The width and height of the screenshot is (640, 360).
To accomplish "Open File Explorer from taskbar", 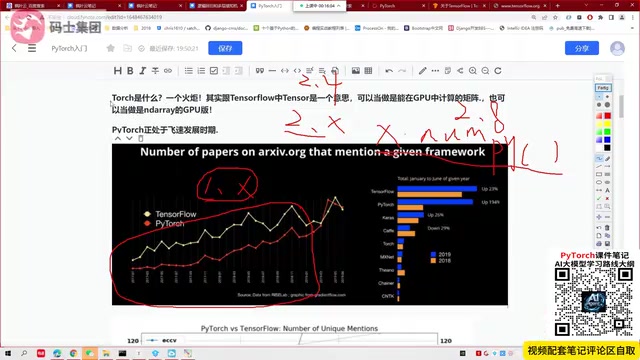I will [x=106, y=353].
